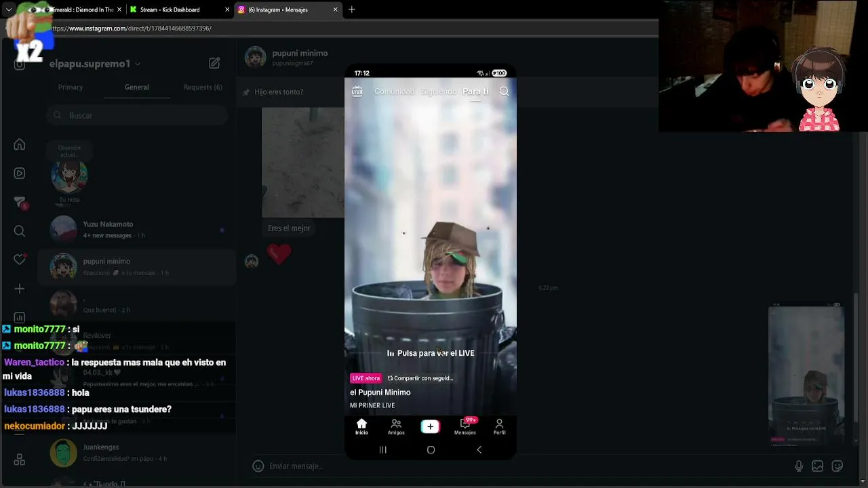The height and width of the screenshot is (488, 868).
Task: Tap the Android home button
Action: click(x=431, y=449)
